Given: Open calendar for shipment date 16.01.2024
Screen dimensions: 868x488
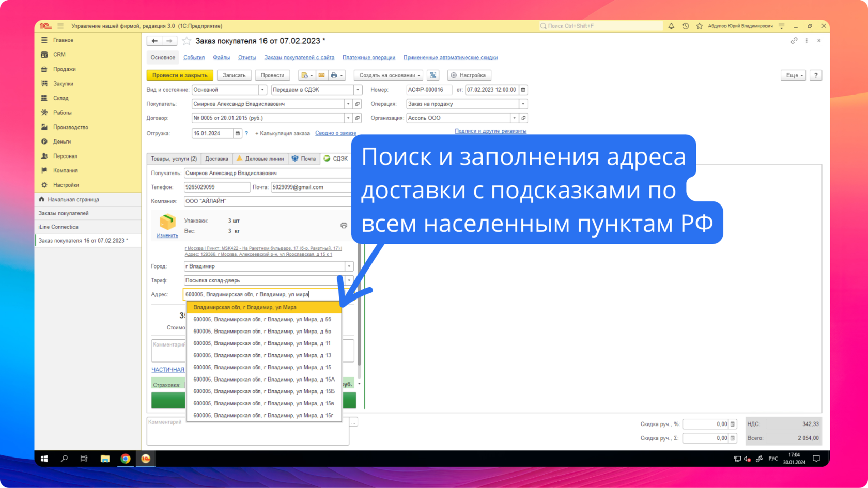Looking at the screenshot, I should coord(238,133).
